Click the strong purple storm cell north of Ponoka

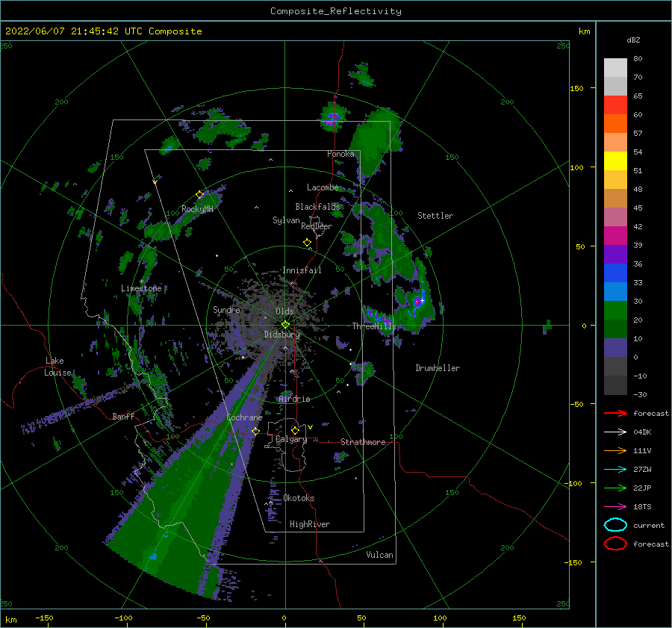click(x=332, y=117)
